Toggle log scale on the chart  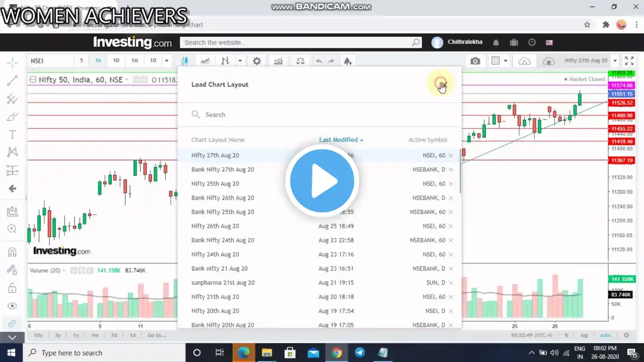point(584,335)
